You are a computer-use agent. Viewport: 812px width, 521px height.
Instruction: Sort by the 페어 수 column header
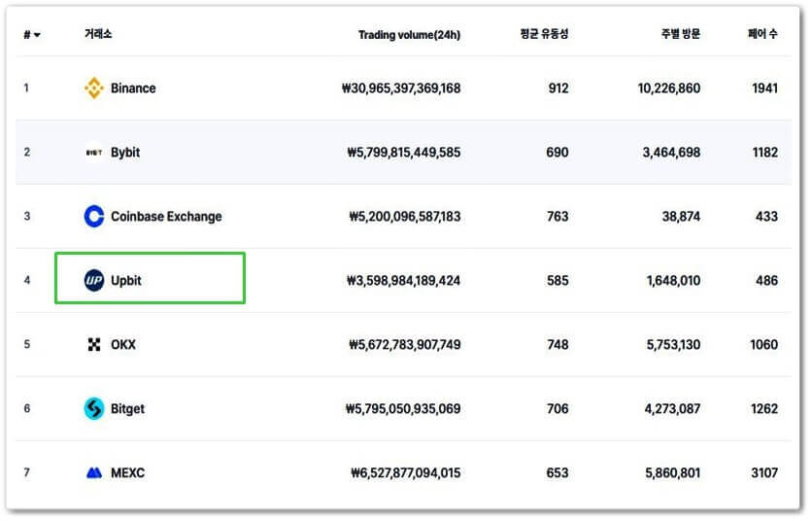[x=762, y=34]
